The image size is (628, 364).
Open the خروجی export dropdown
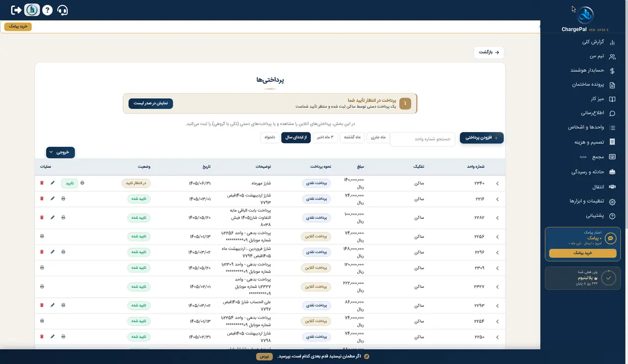click(60, 153)
